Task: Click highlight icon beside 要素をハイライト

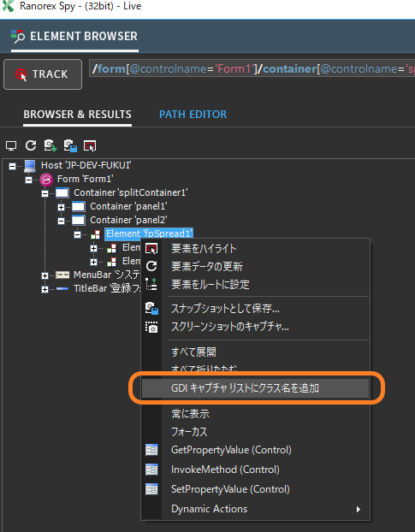Action: point(151,249)
